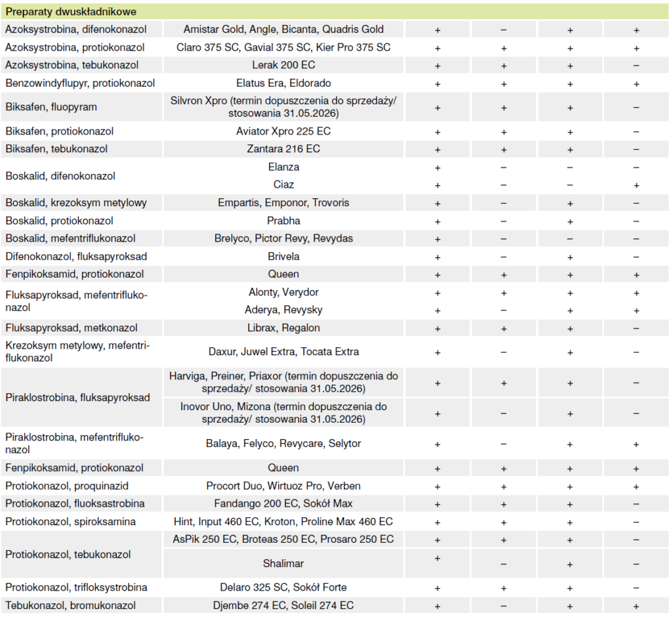Click the minus sign in the Amistar Gold row

tap(503, 30)
